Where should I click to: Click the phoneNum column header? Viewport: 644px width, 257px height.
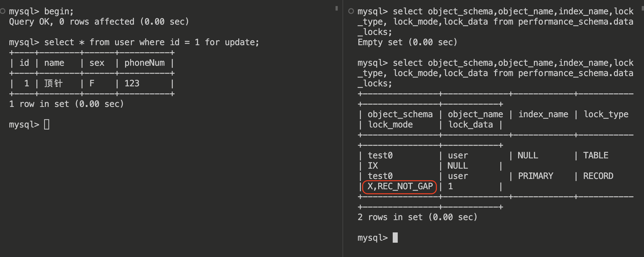[x=144, y=63]
